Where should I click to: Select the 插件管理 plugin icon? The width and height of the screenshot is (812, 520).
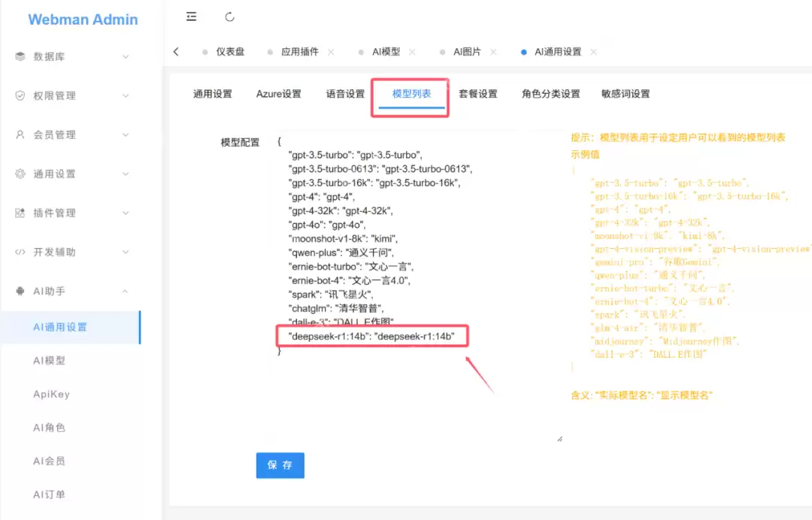[x=19, y=213]
